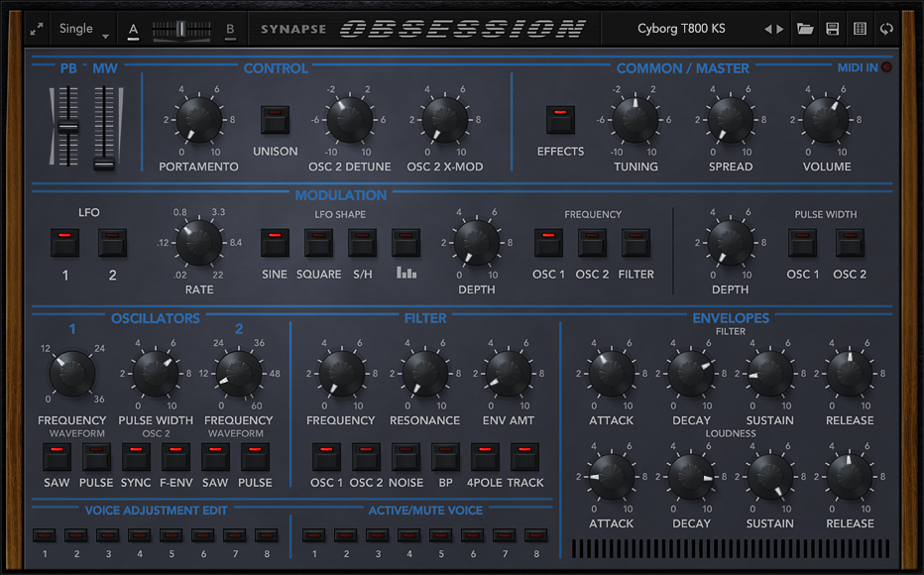Click the circular refresh icon in the top bar
The width and height of the screenshot is (924, 575).
[886, 29]
